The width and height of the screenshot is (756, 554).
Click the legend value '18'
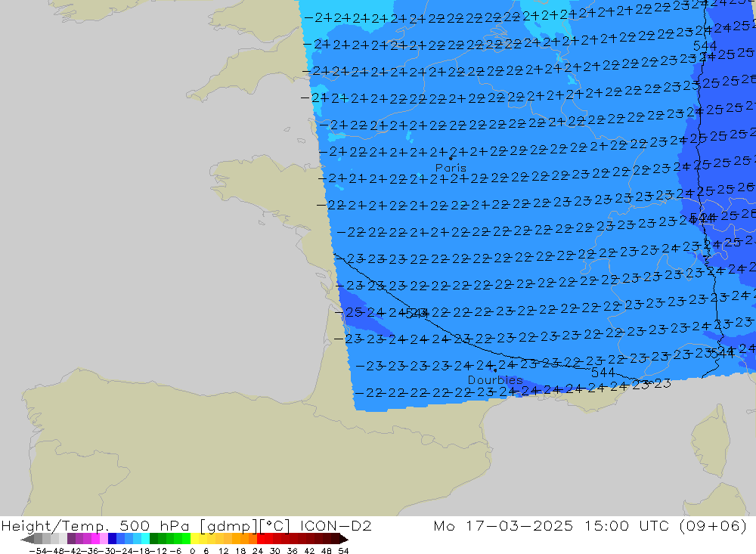click(240, 551)
